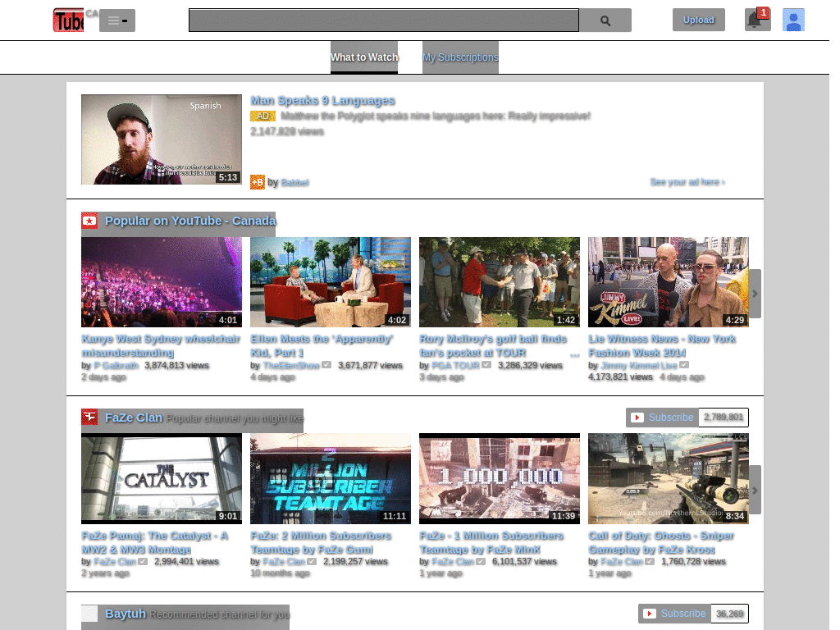Click the 5:13 duration badge
Viewport: 840px width, 630px height.
coord(228,177)
